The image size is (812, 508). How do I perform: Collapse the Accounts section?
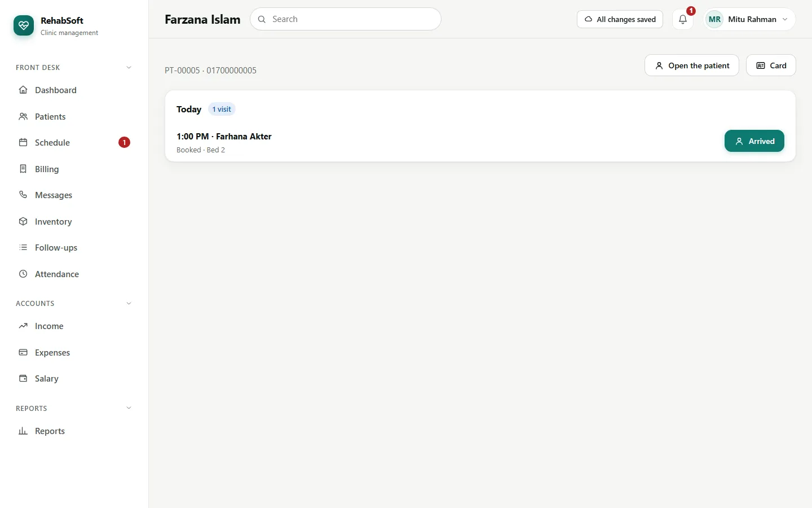click(129, 304)
